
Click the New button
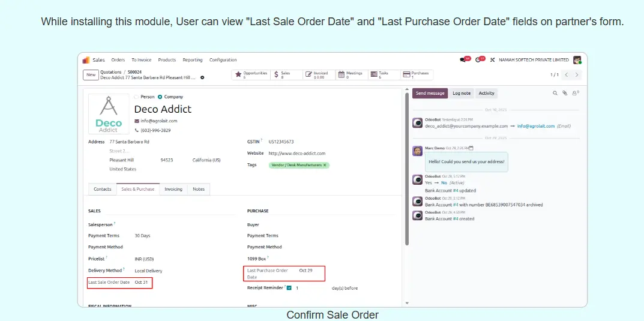coord(91,75)
